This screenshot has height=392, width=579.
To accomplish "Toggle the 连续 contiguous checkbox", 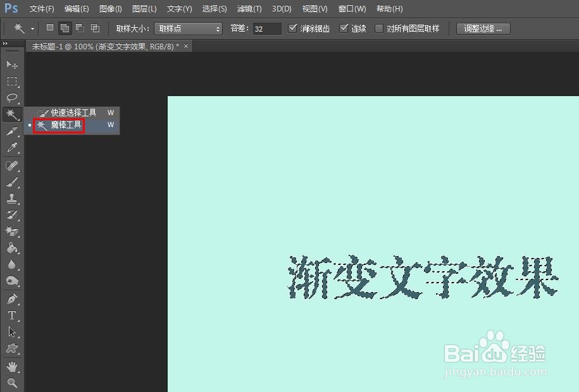I will point(344,28).
